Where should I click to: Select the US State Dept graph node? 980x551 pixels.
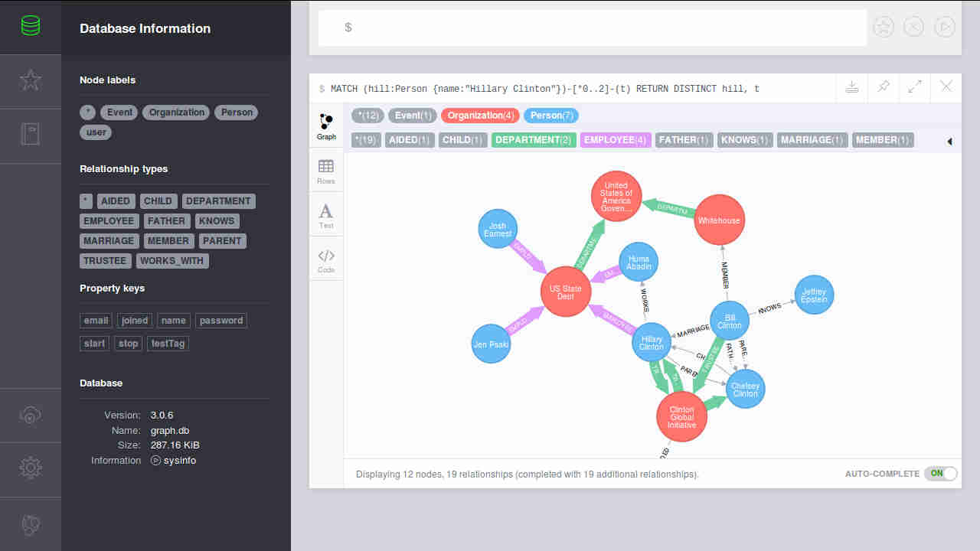point(566,292)
